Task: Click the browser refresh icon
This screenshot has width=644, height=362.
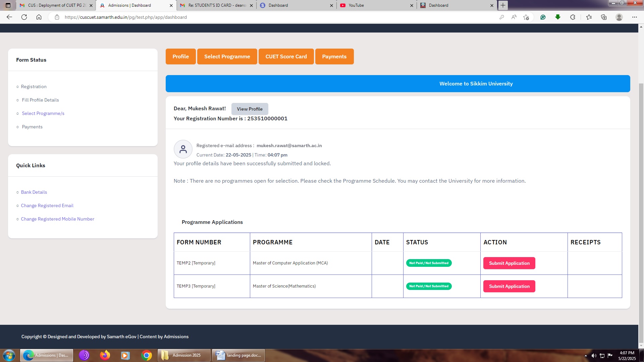Action: 24,17
